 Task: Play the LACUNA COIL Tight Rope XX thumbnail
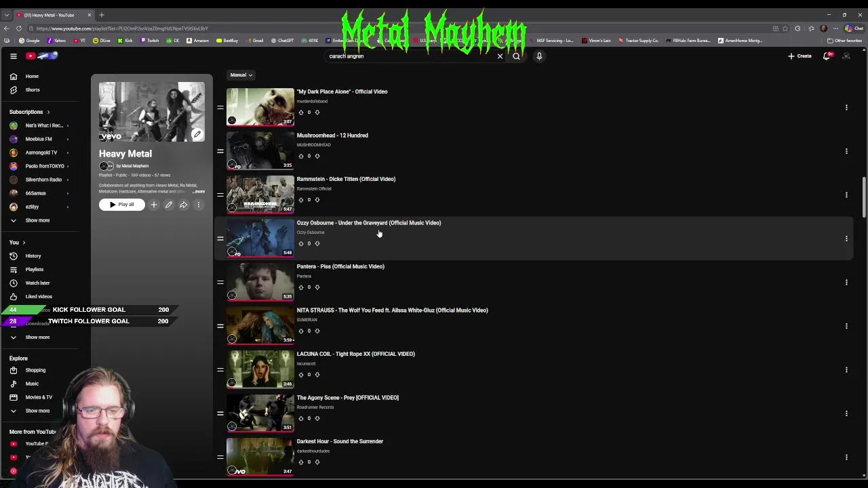pyautogui.click(x=260, y=369)
